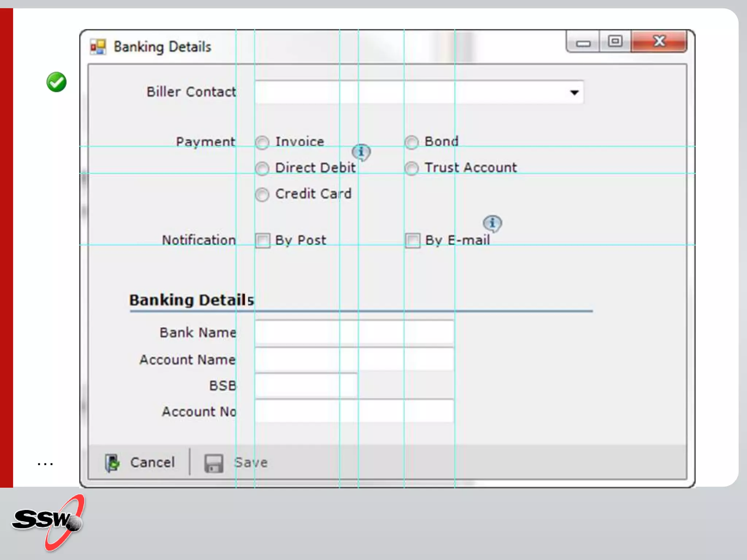
Task: Open the Biller Contact dropdown arrow
Action: click(x=574, y=93)
